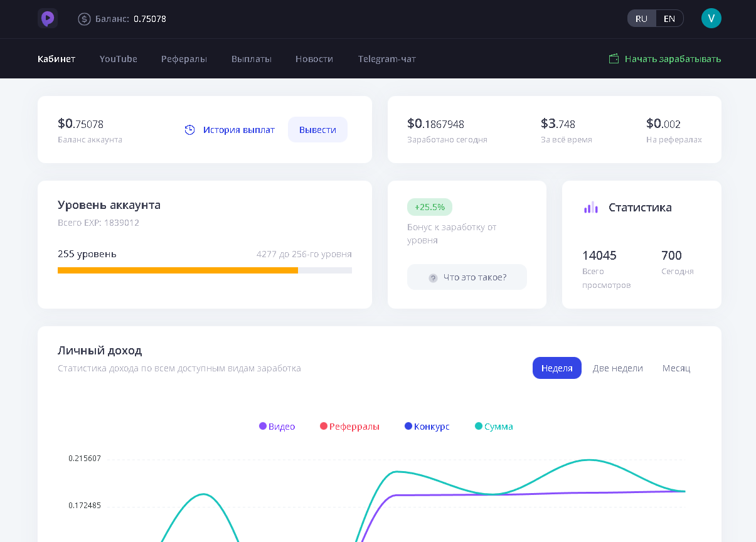Click the Что это такое? button
Viewport: 756px width, 542px height.
(x=467, y=277)
